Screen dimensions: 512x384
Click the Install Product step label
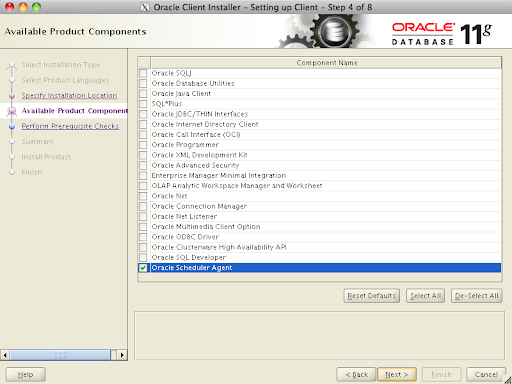point(46,157)
